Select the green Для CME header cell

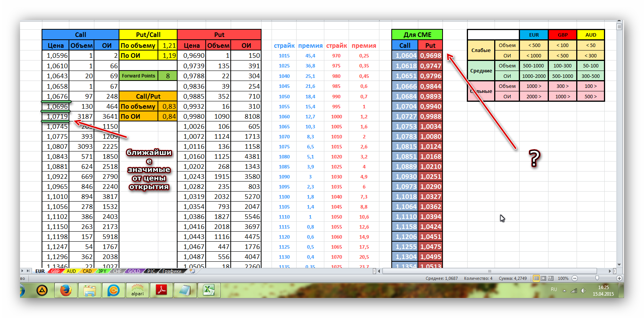(x=417, y=35)
